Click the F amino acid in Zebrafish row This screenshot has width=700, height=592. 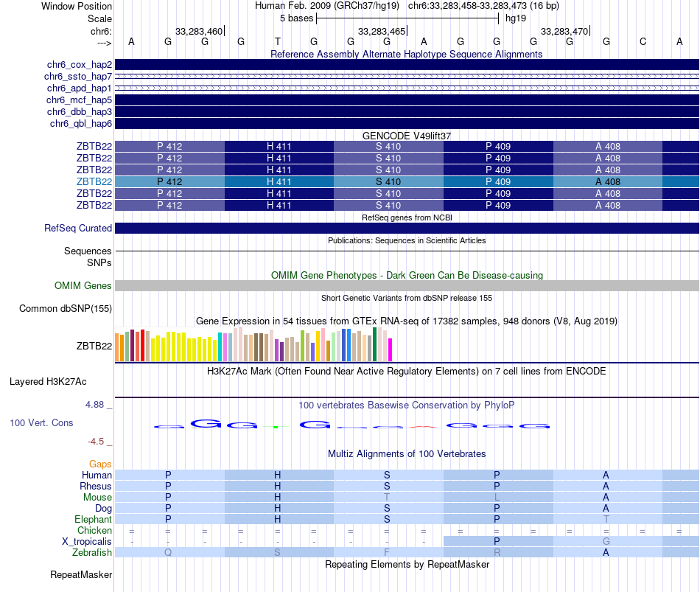tap(387, 552)
